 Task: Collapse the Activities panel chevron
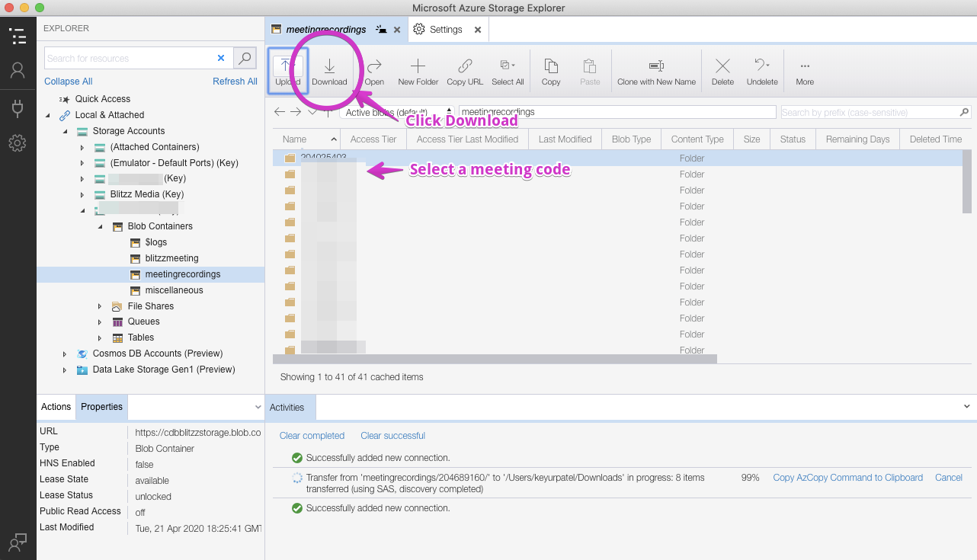[967, 408]
